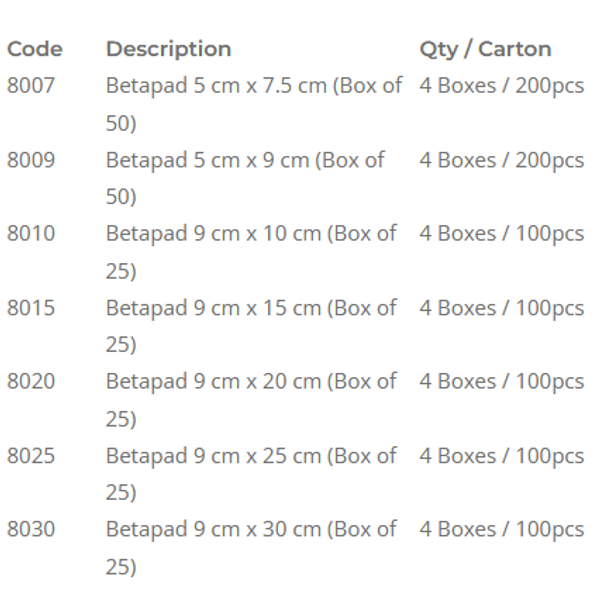
Task: Select product code 8007
Action: [x=31, y=85]
